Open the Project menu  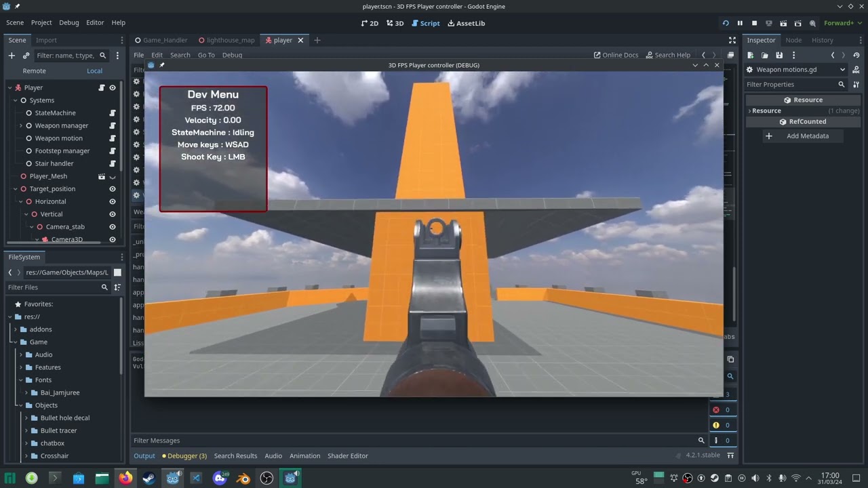pyautogui.click(x=41, y=22)
